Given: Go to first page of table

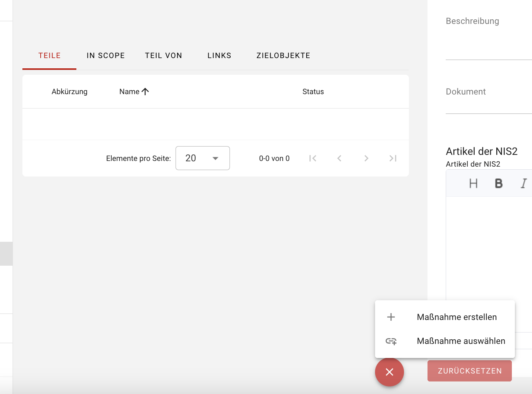Looking at the screenshot, I should click(x=313, y=158).
